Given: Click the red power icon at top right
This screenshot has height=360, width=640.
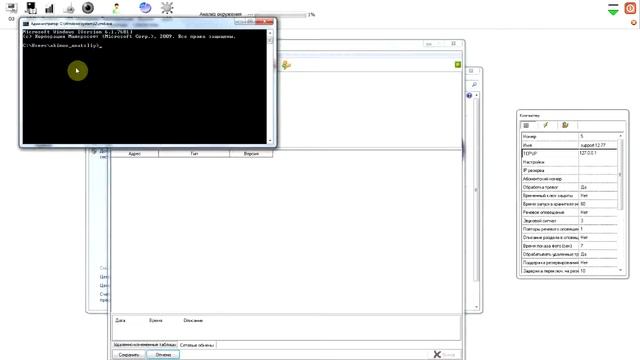Looking at the screenshot, I should (x=631, y=8).
